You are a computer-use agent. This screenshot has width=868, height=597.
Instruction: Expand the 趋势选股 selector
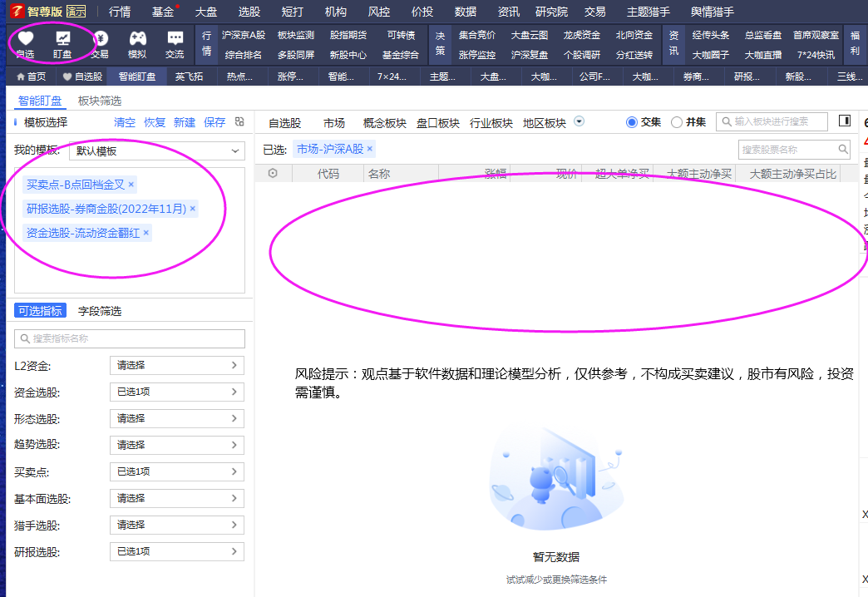[x=177, y=446]
